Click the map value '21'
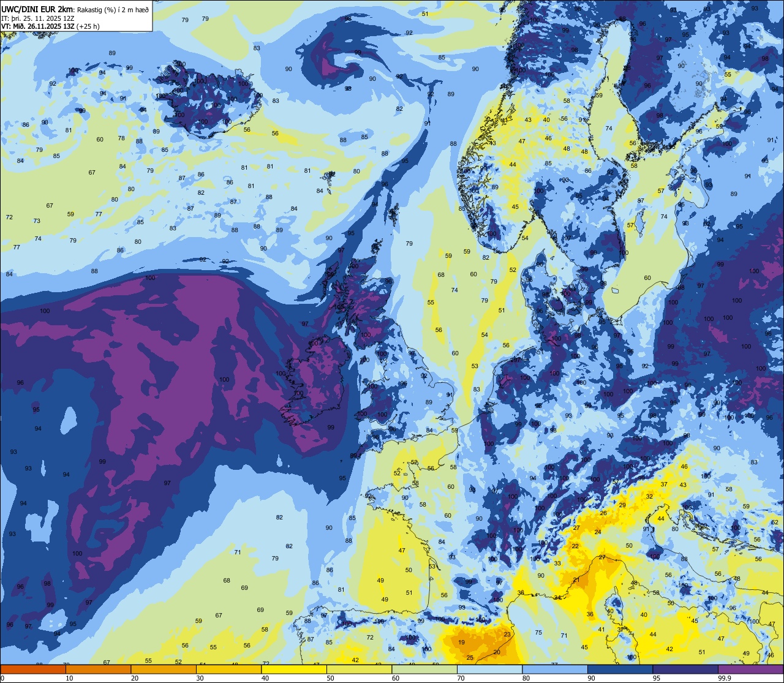The height and width of the screenshot is (683, 784). pyautogui.click(x=576, y=580)
